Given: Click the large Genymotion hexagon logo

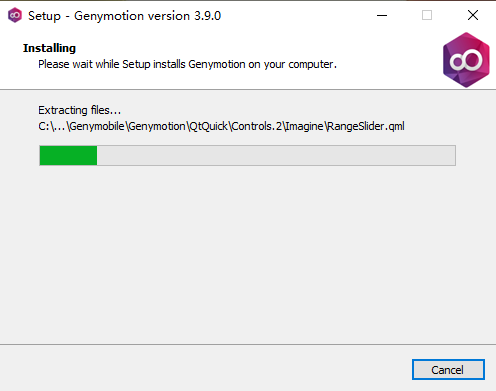Looking at the screenshot, I should point(466,60).
